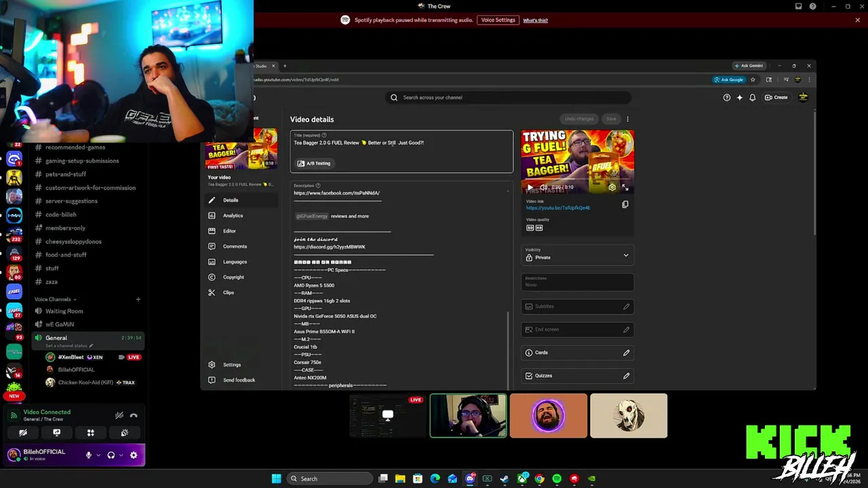Open the youtu.be video link
868x488 pixels.
pyautogui.click(x=558, y=208)
